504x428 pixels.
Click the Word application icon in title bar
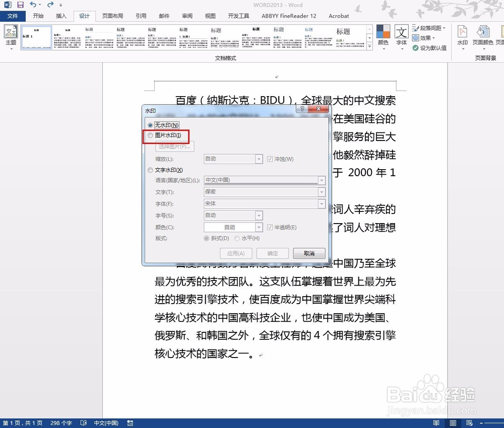click(8, 5)
